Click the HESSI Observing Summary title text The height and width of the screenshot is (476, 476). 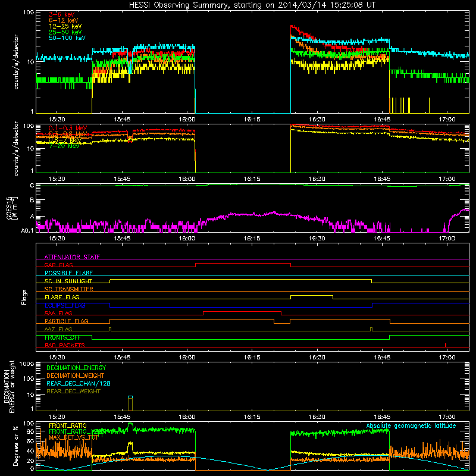(x=252, y=5)
